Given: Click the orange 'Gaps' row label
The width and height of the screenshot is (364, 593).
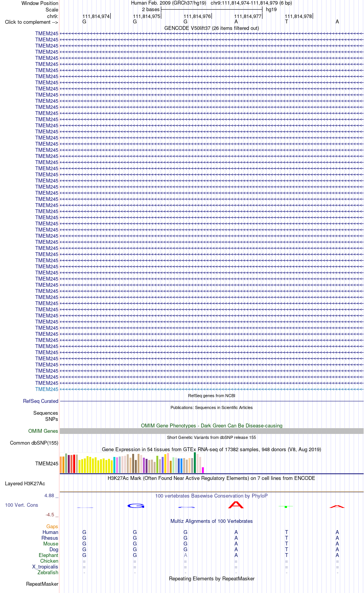Looking at the screenshot, I should (52, 527).
